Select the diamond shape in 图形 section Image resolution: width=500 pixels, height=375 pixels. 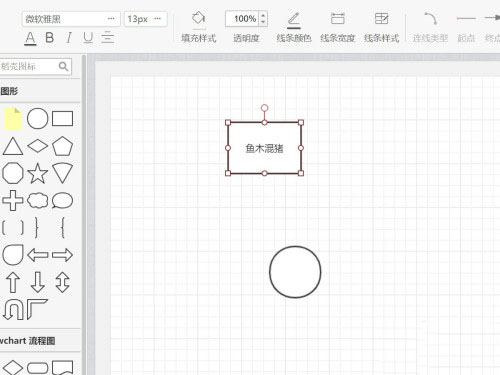37,146
